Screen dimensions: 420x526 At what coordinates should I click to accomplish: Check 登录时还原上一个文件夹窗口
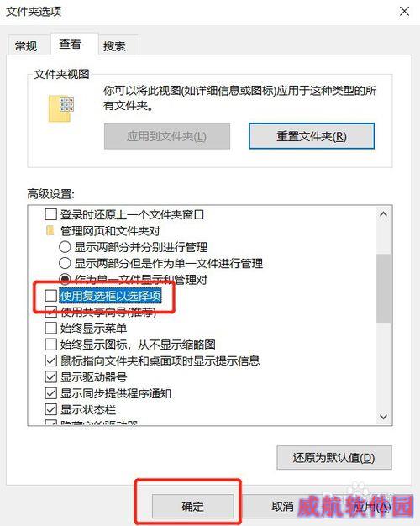(x=50, y=214)
